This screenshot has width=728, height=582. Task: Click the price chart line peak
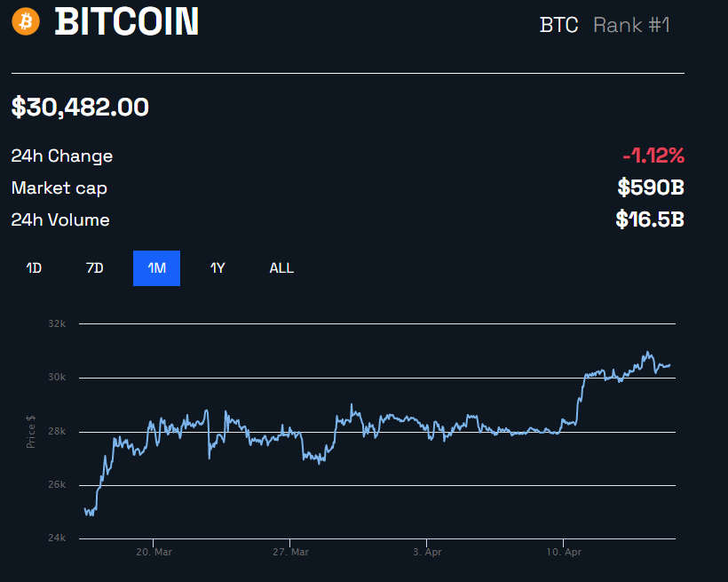(x=649, y=352)
